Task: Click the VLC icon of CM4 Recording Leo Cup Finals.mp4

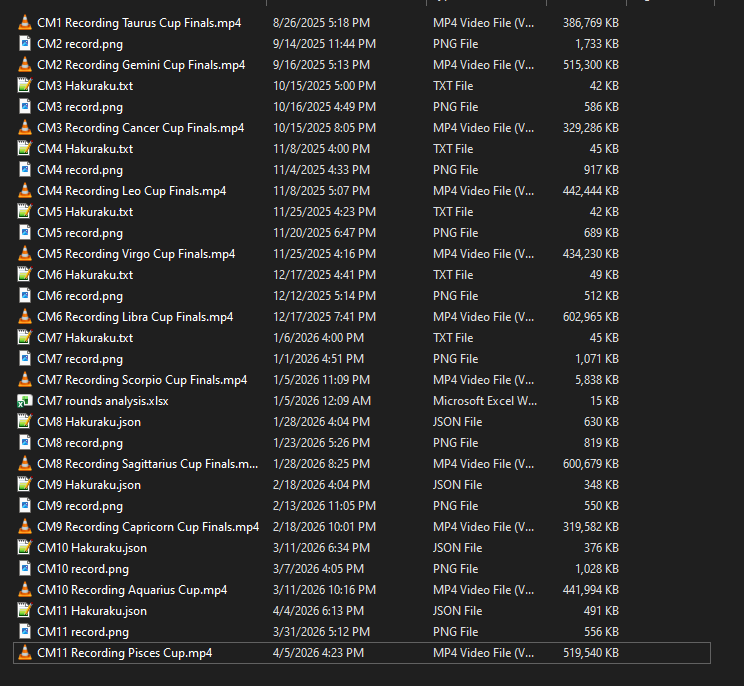Action: tap(25, 191)
